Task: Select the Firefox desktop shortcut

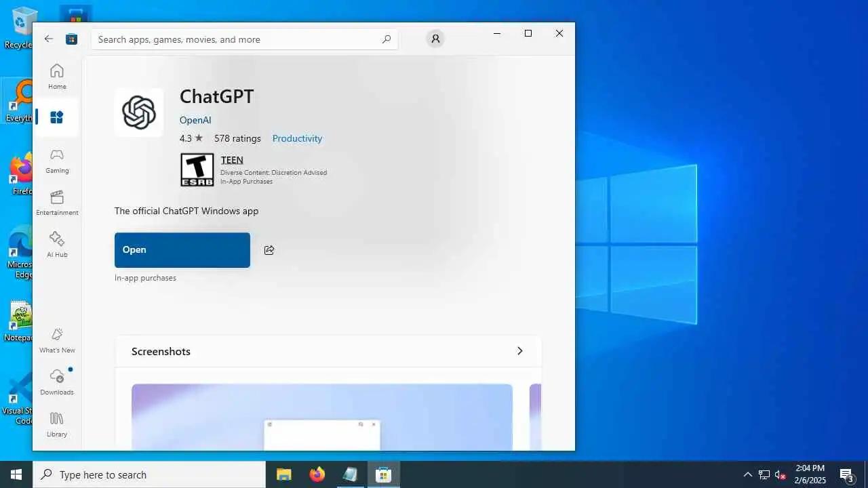Action: point(20,175)
